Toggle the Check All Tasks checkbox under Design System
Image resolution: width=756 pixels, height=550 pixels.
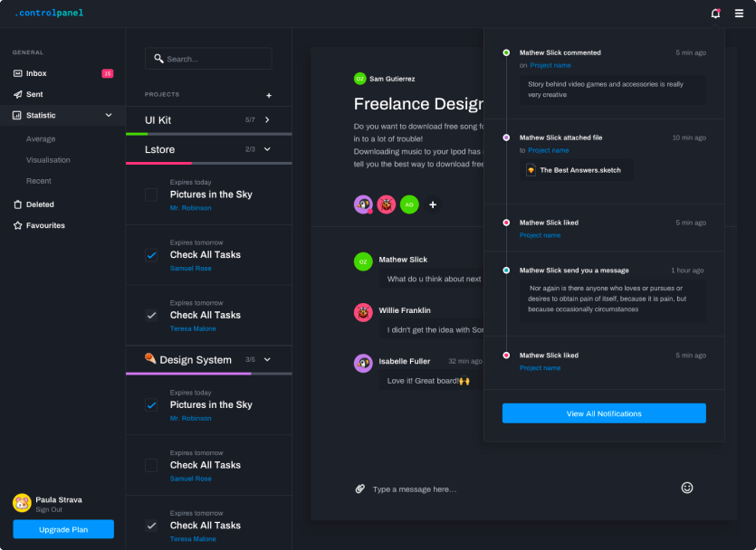pyautogui.click(x=151, y=465)
